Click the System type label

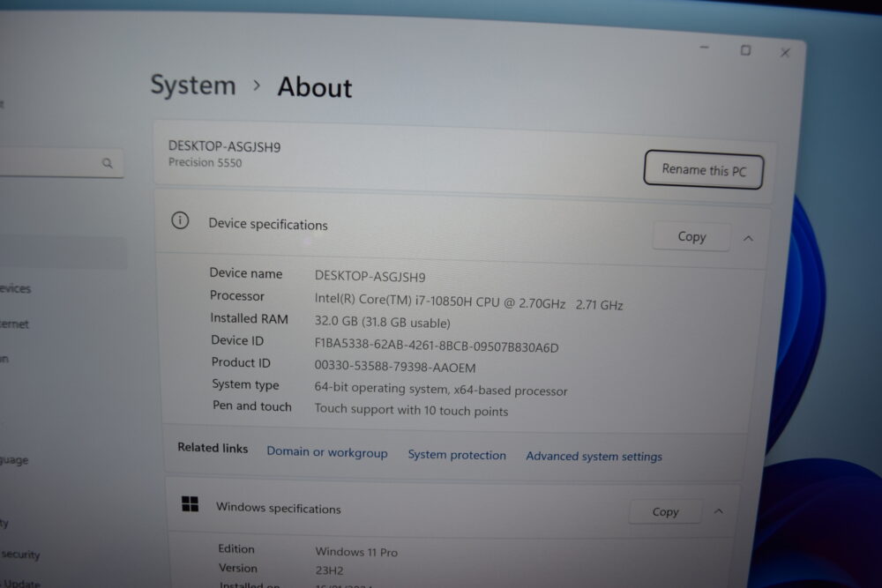pos(245,384)
